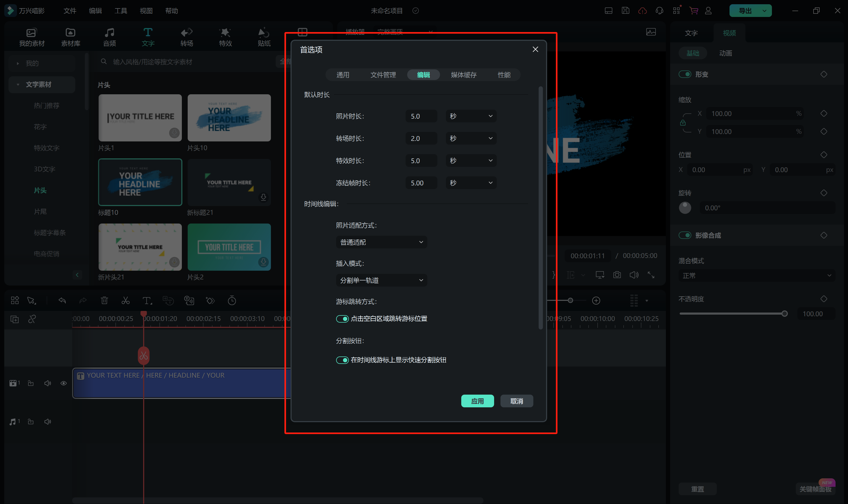Viewport: 848px width, 504px height.
Task: Disable quick split button on playhead switch
Action: 342,360
